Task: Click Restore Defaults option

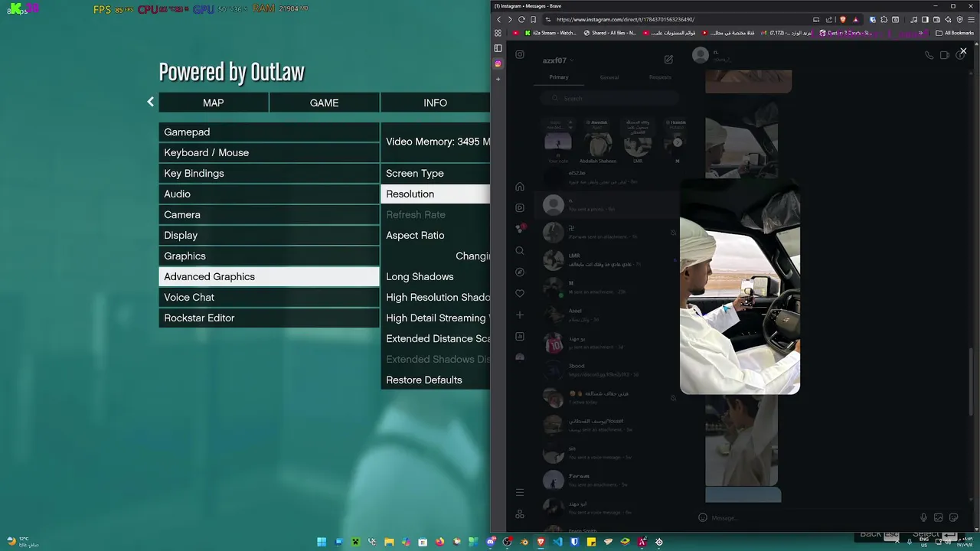Action: tap(435, 380)
